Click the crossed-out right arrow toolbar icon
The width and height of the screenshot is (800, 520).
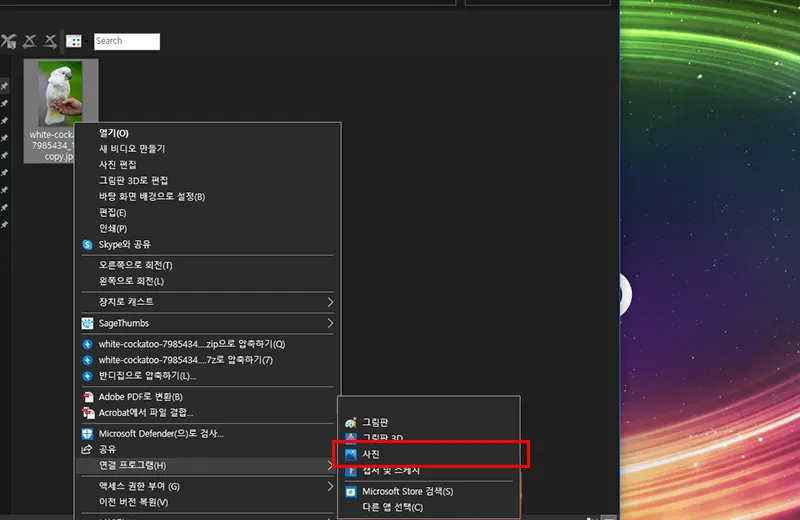point(49,41)
